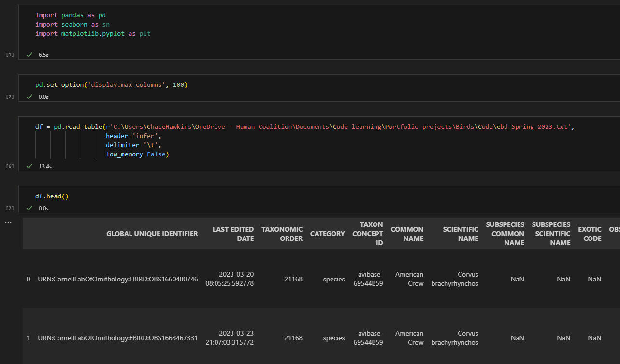
Task: Click the EXOTIC CODE NaN cell in row 1
Action: pos(594,338)
